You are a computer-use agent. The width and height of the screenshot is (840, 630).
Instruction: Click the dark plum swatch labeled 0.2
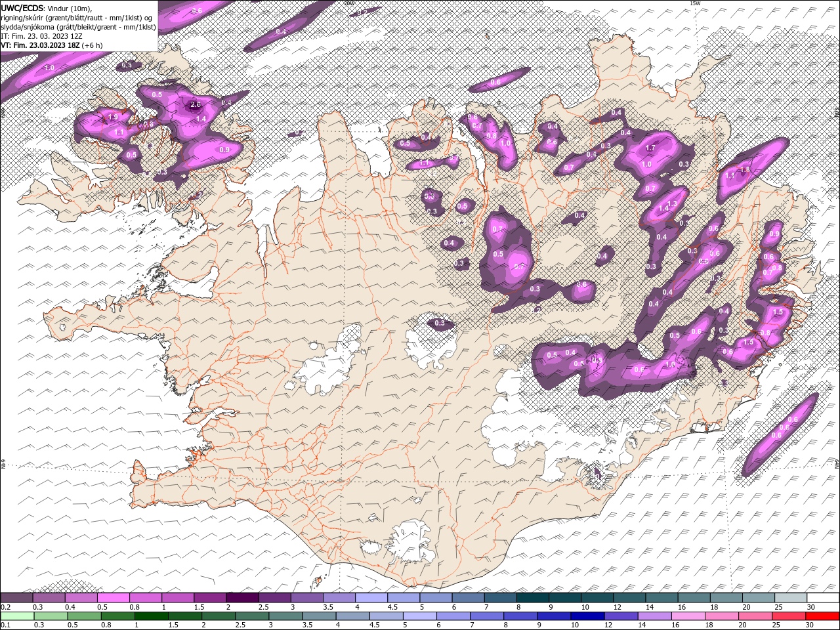click(16, 598)
